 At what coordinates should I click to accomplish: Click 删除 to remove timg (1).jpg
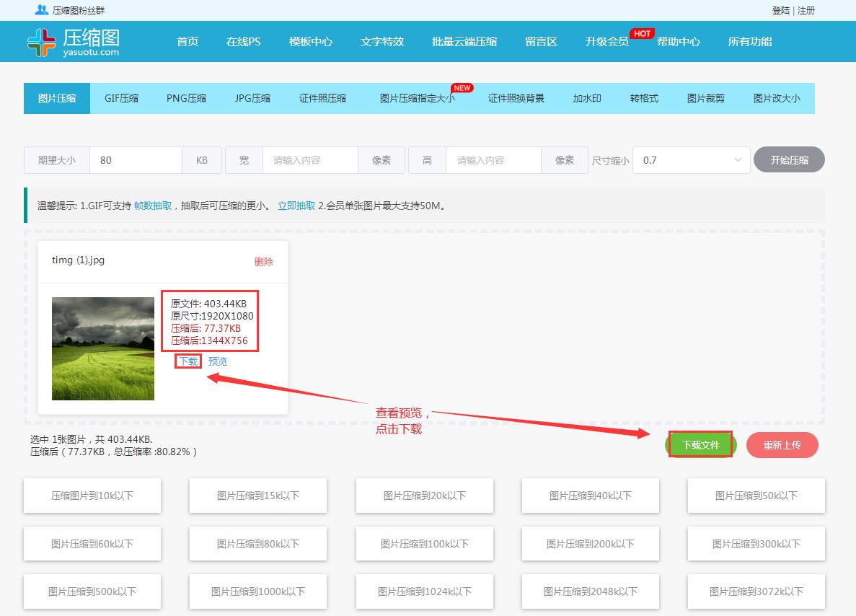pos(265,262)
